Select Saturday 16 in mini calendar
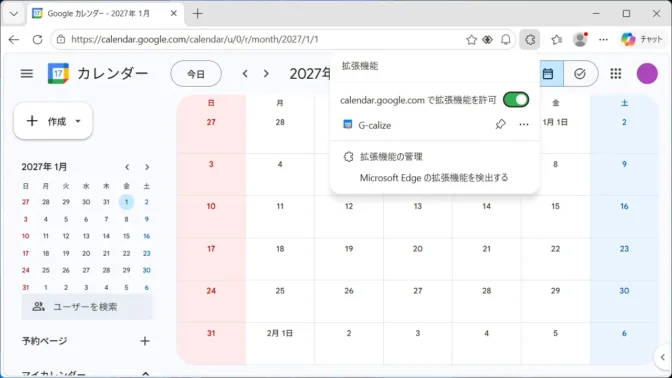This screenshot has width=672, height=378. [x=147, y=236]
